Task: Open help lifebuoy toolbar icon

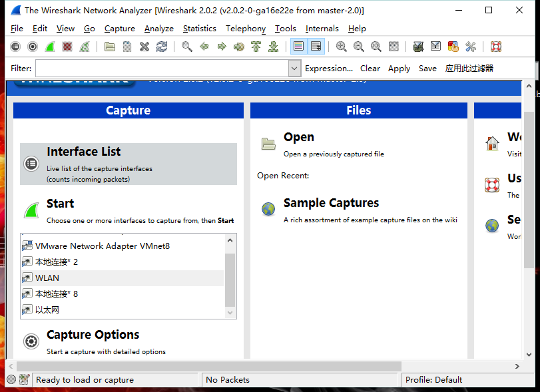Action: [495, 47]
